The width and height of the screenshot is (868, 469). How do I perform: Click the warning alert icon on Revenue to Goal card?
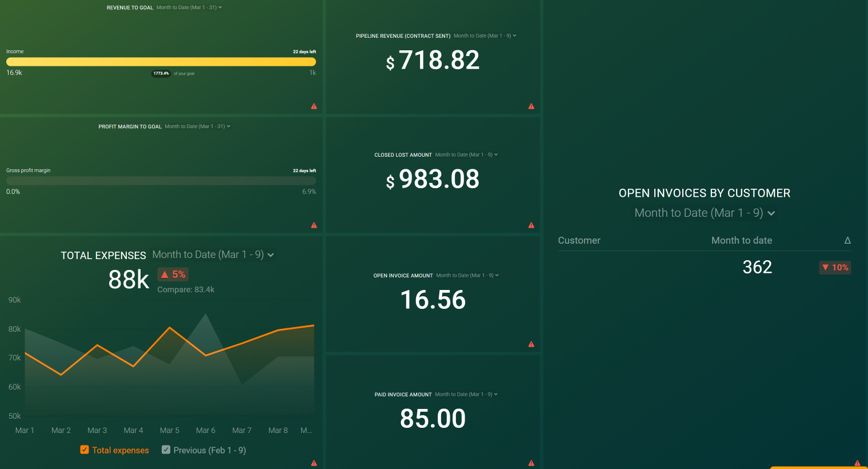coord(314,106)
